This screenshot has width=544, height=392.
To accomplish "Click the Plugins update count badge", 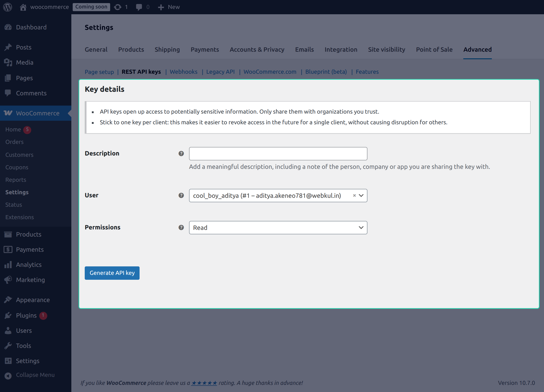I will tap(43, 315).
